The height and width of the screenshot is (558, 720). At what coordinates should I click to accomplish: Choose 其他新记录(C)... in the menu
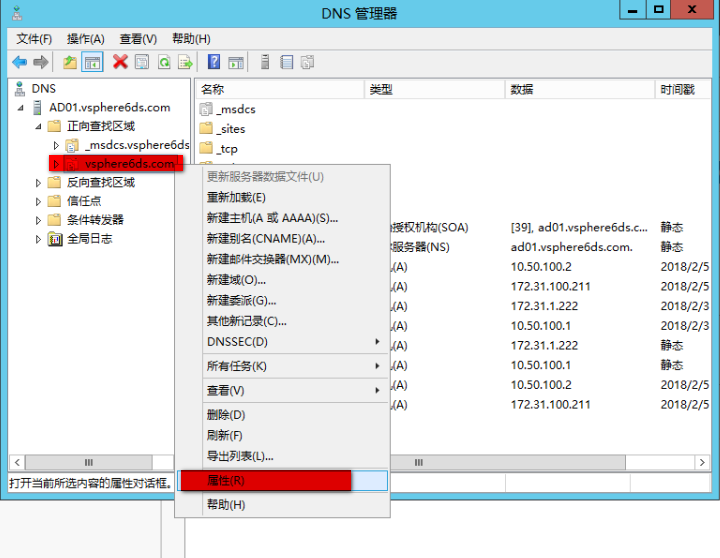click(282, 321)
